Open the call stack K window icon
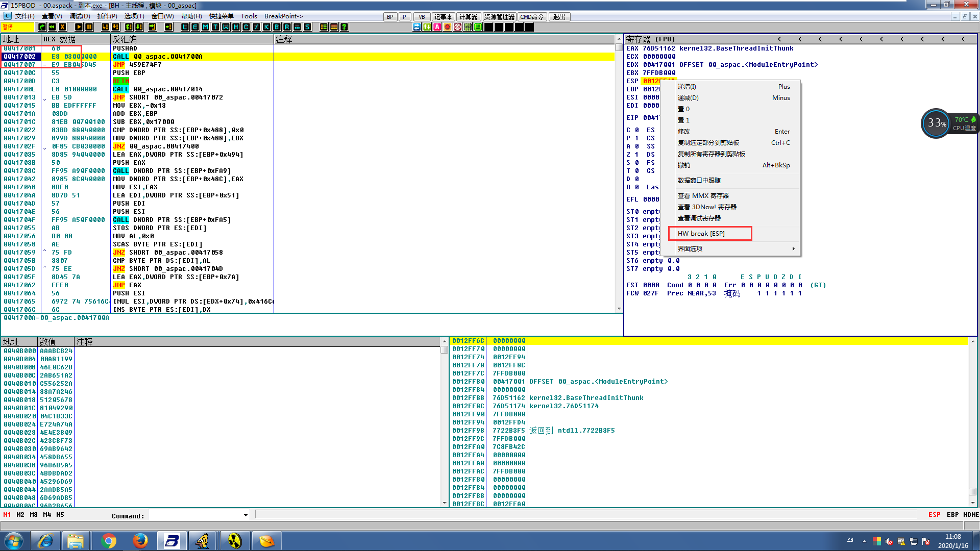Viewport: 980px width, 551px height. (x=266, y=27)
